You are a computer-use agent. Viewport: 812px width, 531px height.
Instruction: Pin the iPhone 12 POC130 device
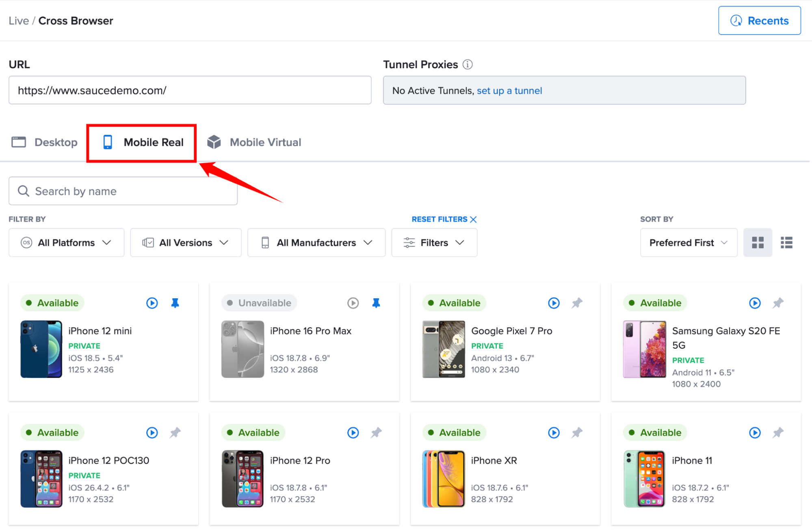tap(175, 433)
